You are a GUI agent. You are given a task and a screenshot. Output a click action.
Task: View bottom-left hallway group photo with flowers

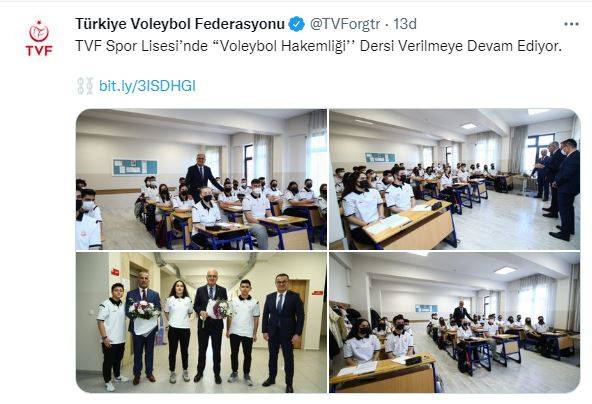tap(201, 322)
